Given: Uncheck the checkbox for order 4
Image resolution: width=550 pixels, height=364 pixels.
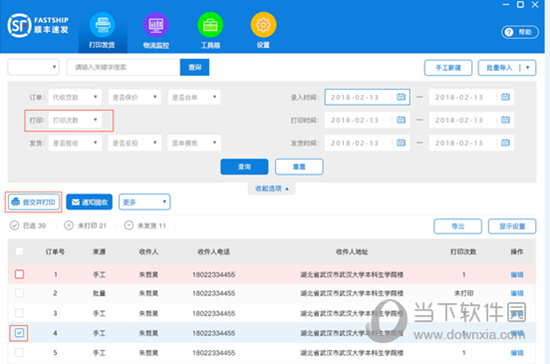Looking at the screenshot, I should (x=20, y=333).
